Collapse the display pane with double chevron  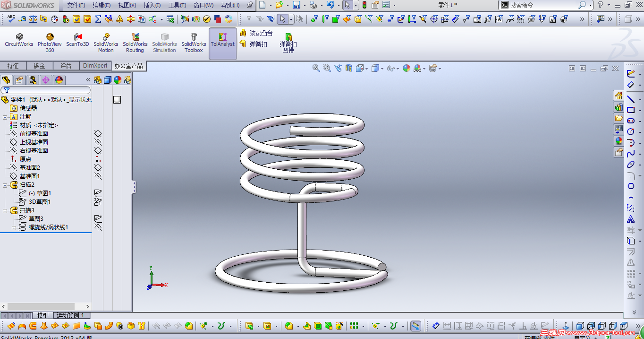[88, 80]
